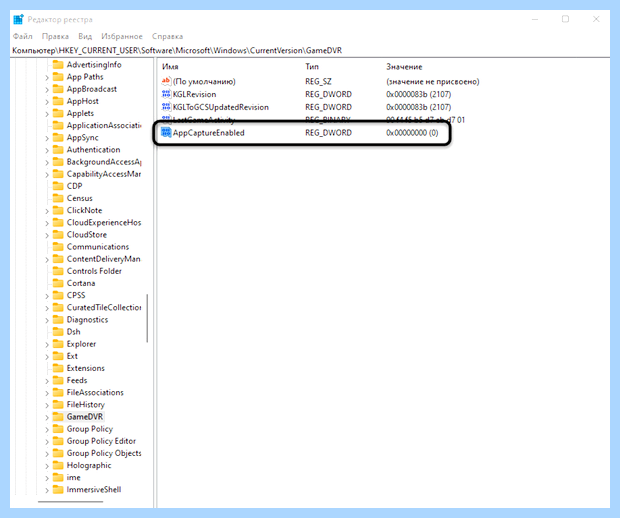Viewport: 620px width, 518px height.
Task: Select the ime tree item
Action: [x=74, y=477]
